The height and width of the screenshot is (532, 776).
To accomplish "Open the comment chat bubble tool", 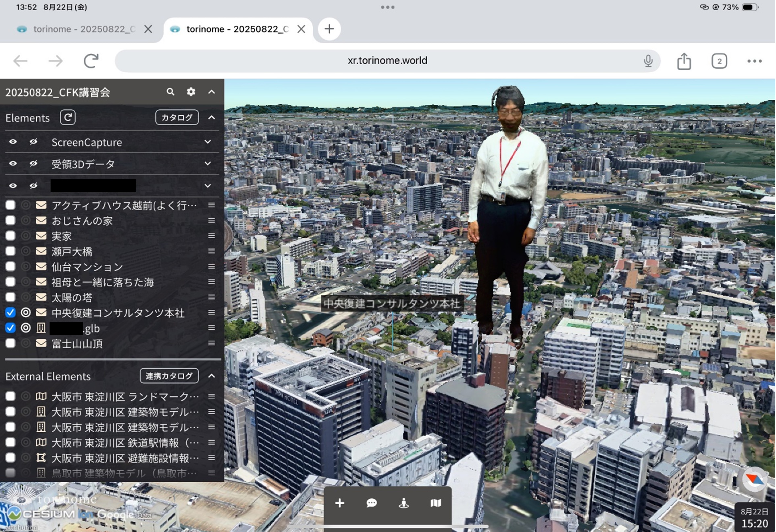I will [x=372, y=503].
